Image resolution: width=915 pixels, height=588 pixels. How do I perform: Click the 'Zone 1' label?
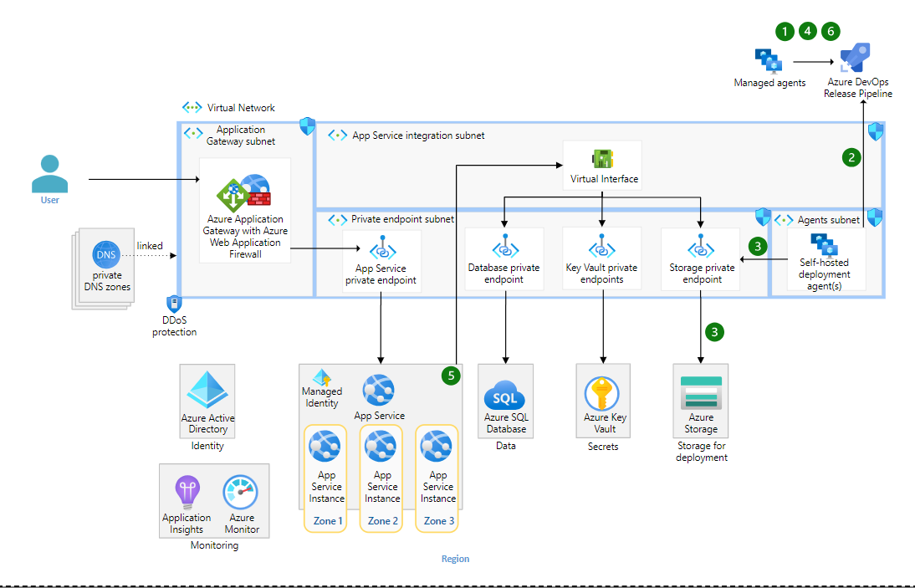coord(328,521)
